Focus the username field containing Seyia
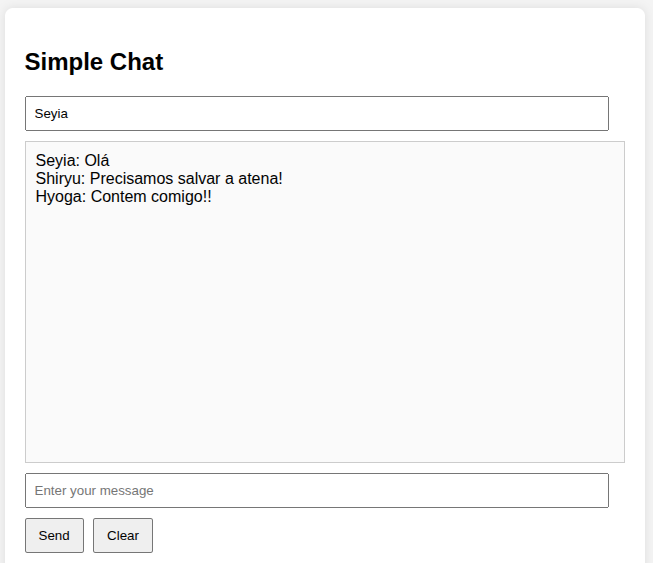 click(x=317, y=113)
